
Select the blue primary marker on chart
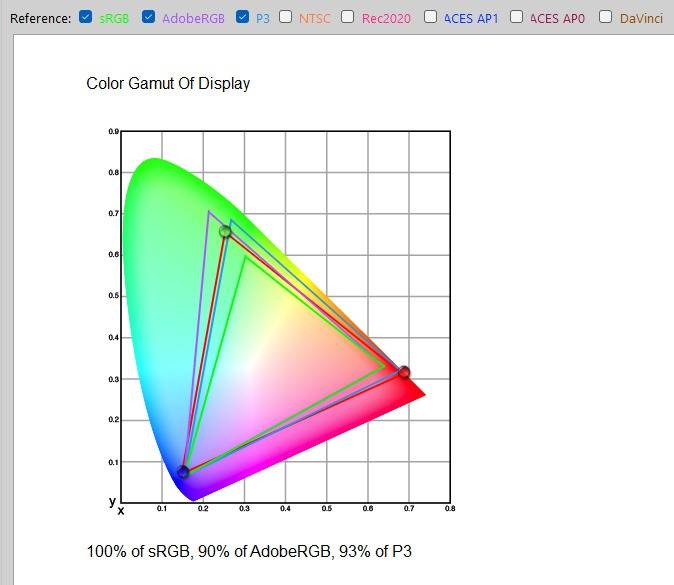[x=183, y=472]
